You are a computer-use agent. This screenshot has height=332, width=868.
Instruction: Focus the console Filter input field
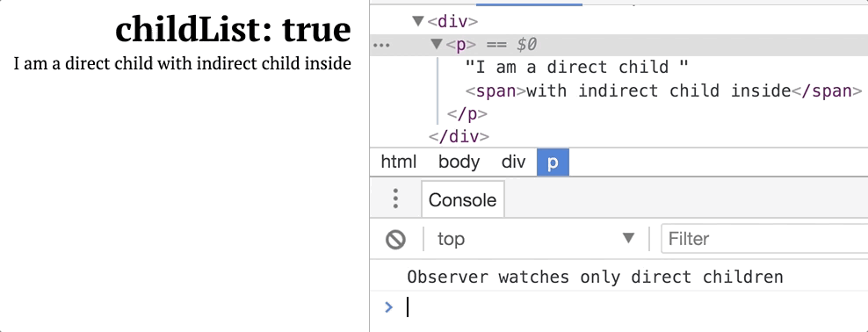(764, 239)
